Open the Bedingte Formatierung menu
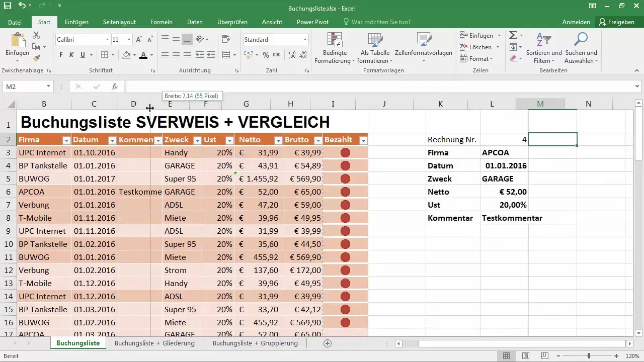The width and height of the screenshot is (644, 362). (x=335, y=48)
